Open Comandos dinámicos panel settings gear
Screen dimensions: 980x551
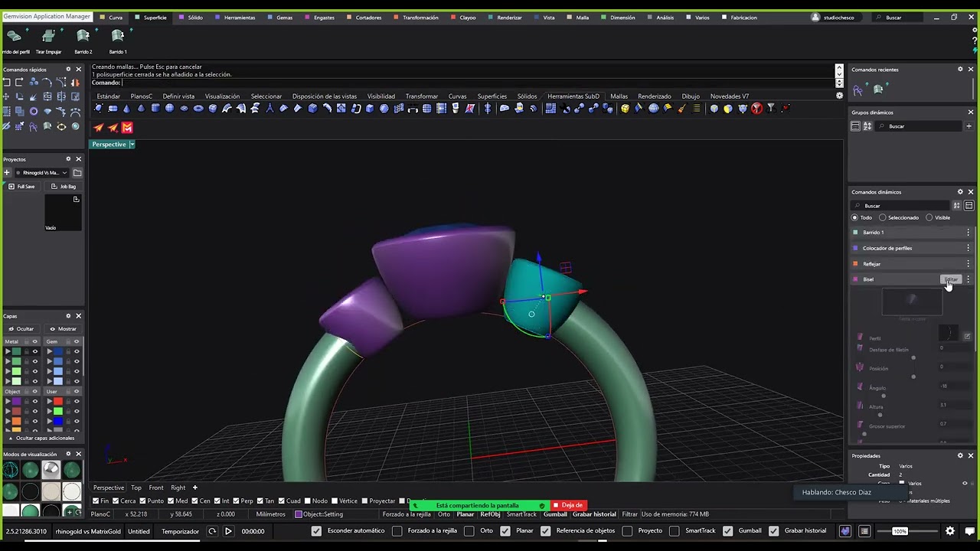pyautogui.click(x=960, y=192)
